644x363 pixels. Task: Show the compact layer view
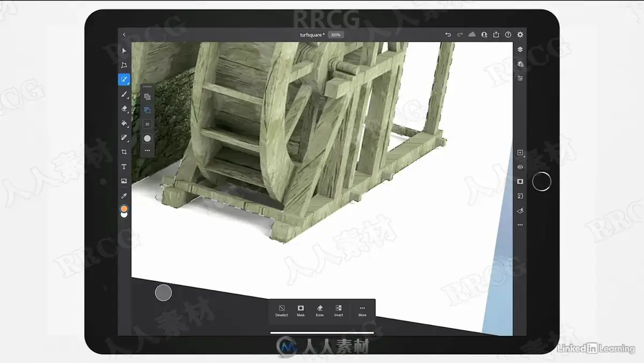pyautogui.click(x=520, y=49)
